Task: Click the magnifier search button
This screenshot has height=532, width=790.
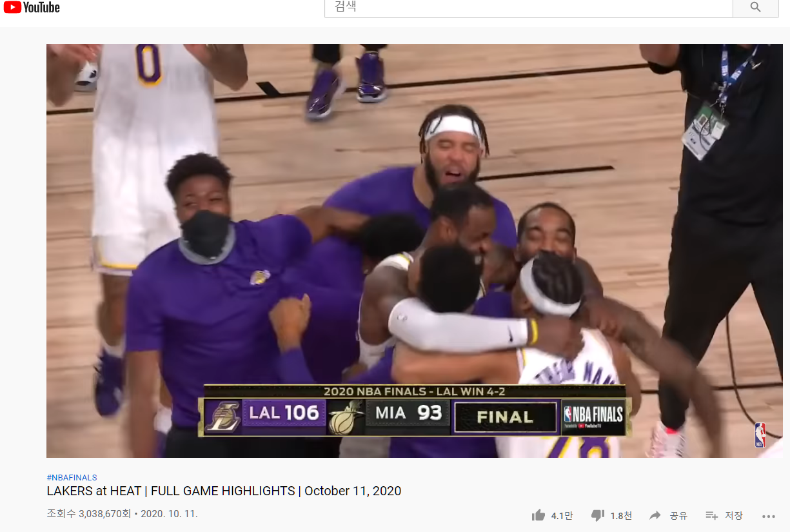Action: (756, 8)
